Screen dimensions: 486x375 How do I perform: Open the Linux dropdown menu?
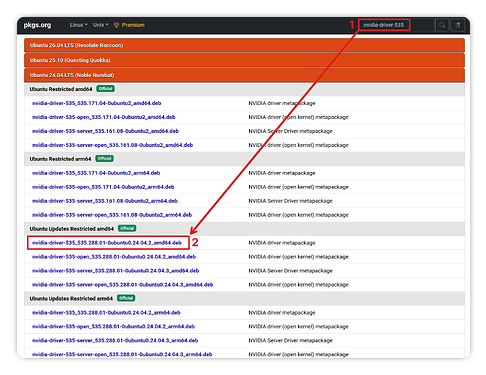(78, 25)
